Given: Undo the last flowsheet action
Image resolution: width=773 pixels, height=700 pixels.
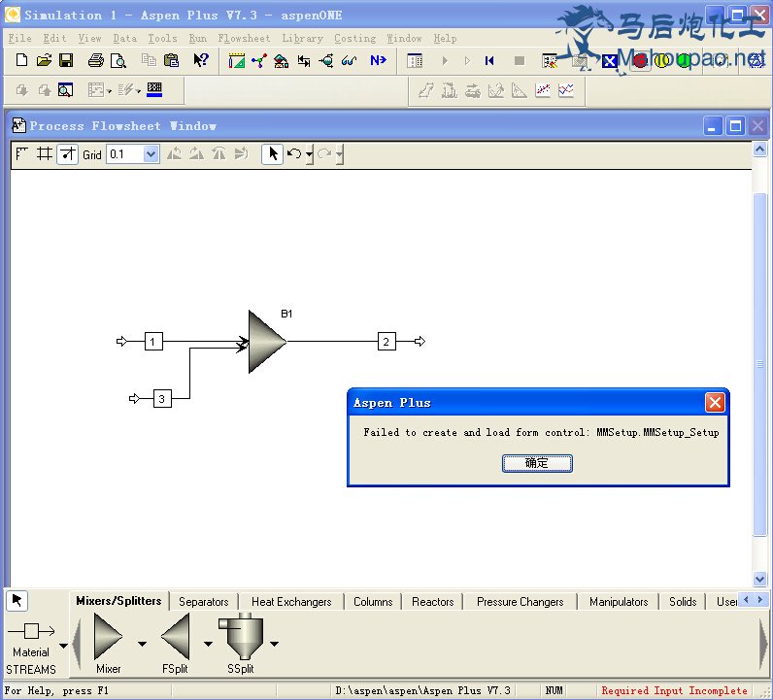Looking at the screenshot, I should coord(294,154).
